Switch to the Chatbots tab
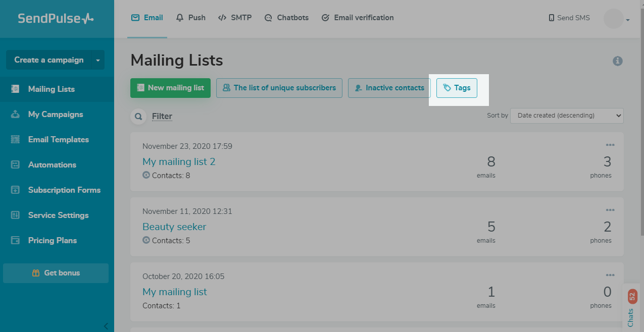Screen dimensions: 644x332 click(286, 18)
